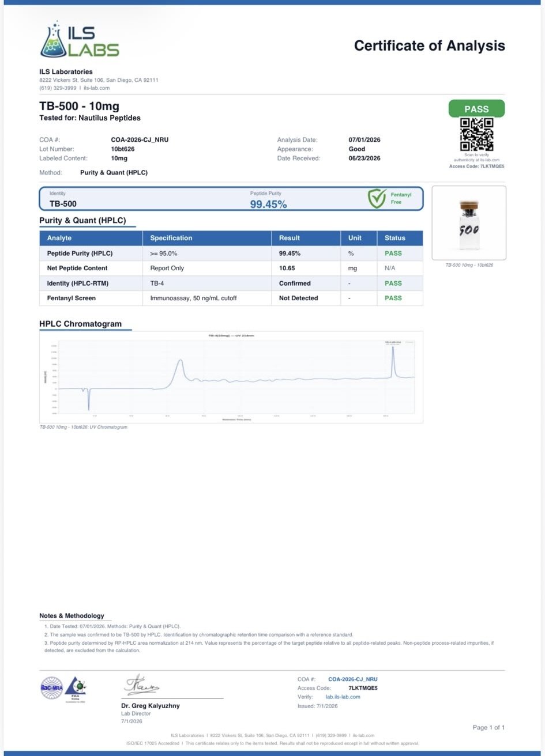
Task: Click the HPLC chromatogram graph
Action: (231, 377)
